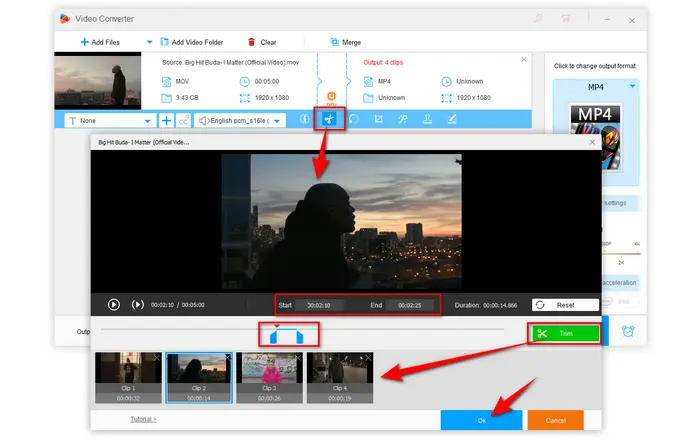Click the Output 4 clips label
This screenshot has height=440, width=700.
[x=383, y=62]
